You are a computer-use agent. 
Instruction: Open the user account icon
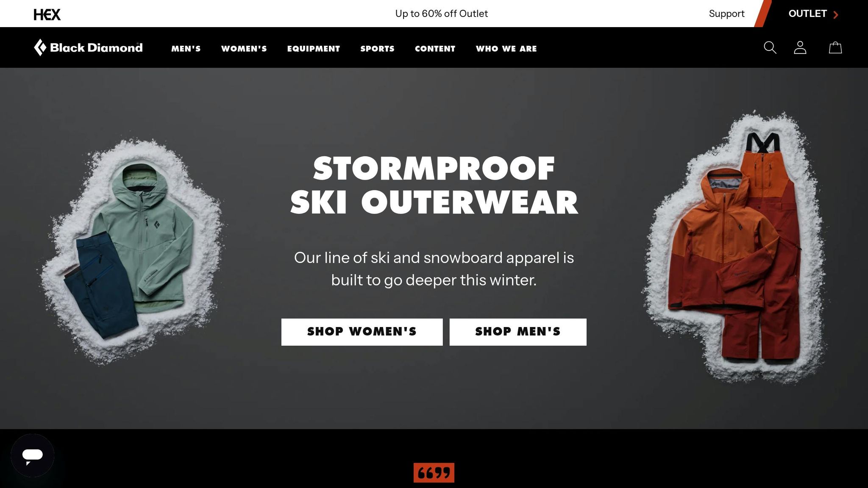[x=800, y=47]
